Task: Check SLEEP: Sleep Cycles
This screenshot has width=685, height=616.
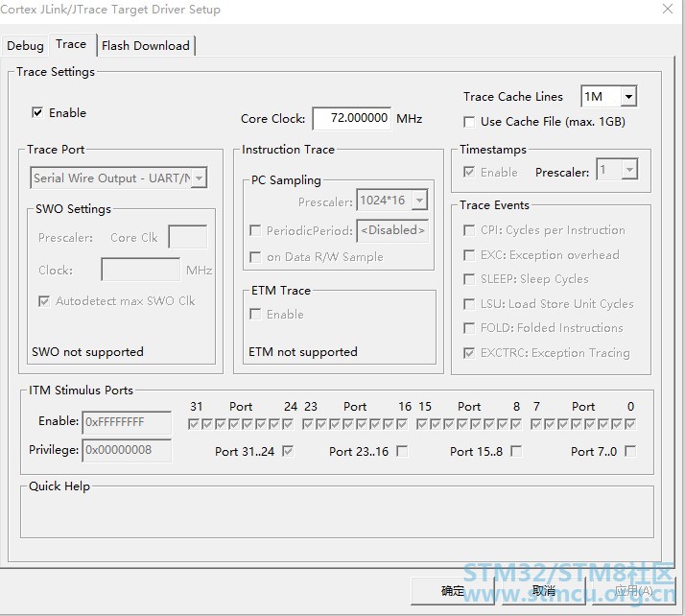Action: (469, 279)
